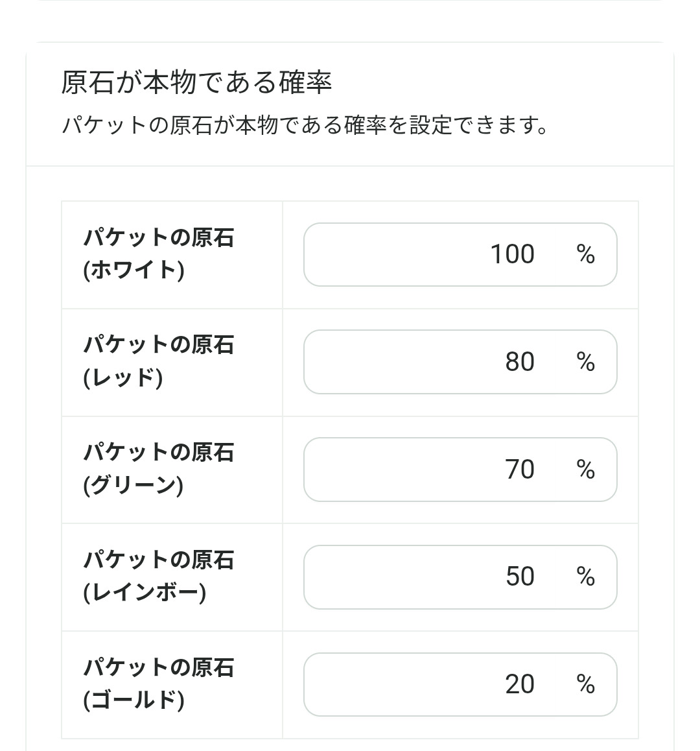Click the value 20 in the Gold field
The image size is (700, 751).
click(x=520, y=684)
